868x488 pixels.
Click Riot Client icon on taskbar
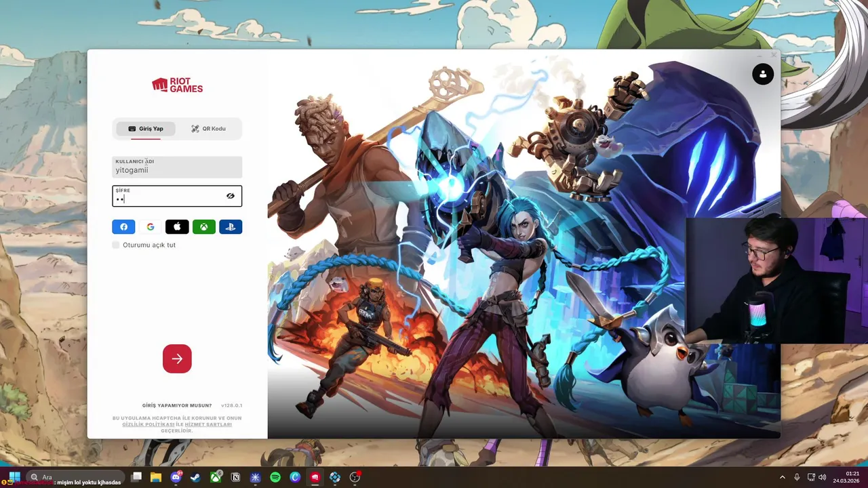click(315, 477)
